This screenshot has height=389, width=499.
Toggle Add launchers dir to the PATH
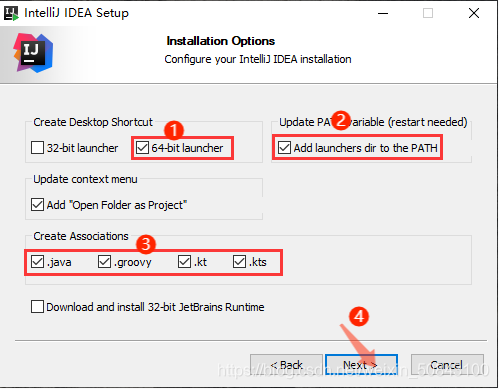[x=284, y=147]
